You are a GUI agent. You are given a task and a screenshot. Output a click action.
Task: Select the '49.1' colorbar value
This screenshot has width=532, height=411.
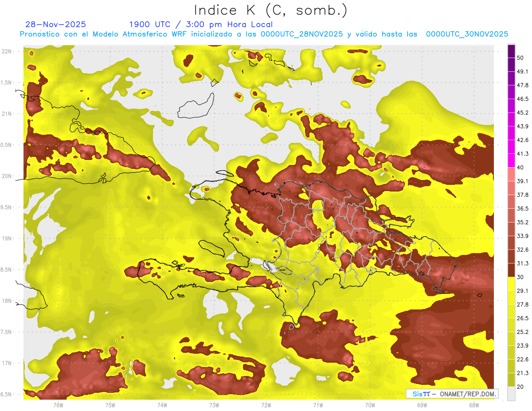(523, 71)
